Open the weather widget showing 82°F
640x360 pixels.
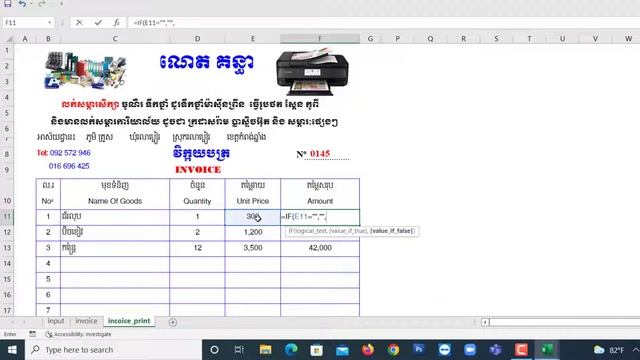coord(610,350)
